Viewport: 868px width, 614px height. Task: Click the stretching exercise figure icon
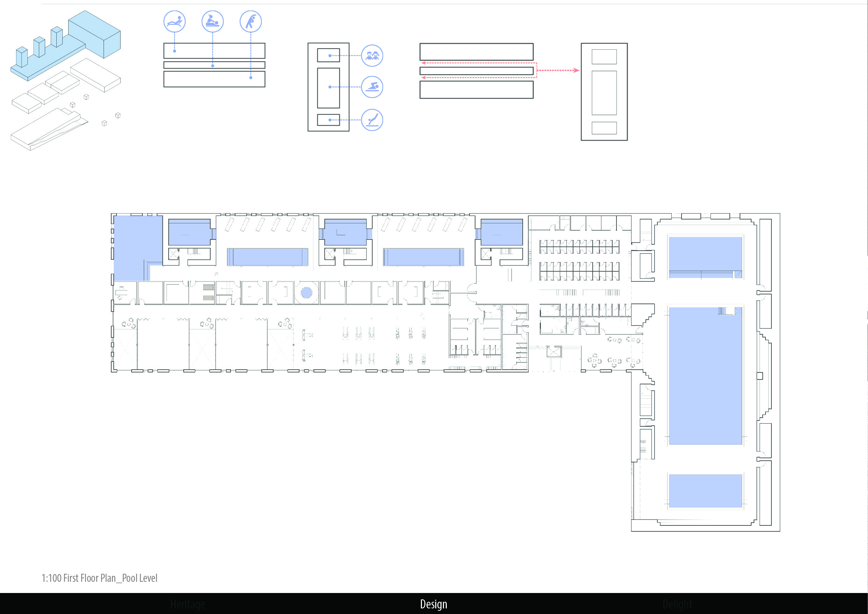(x=250, y=22)
